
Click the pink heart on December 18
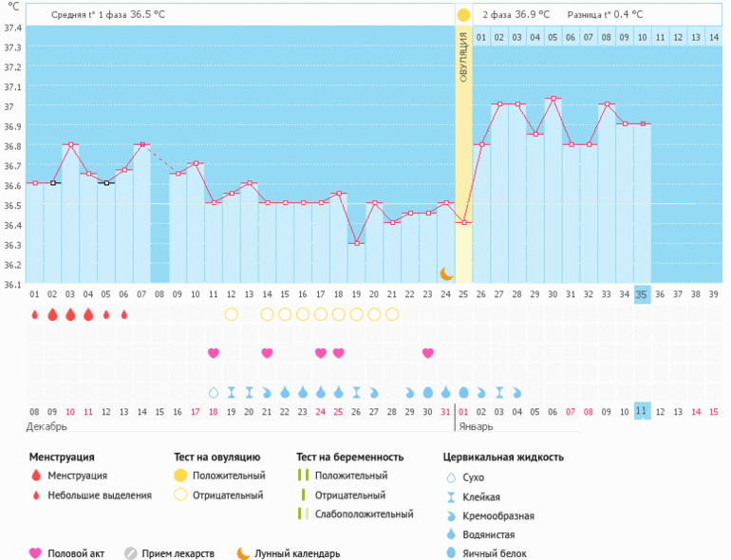214,353
